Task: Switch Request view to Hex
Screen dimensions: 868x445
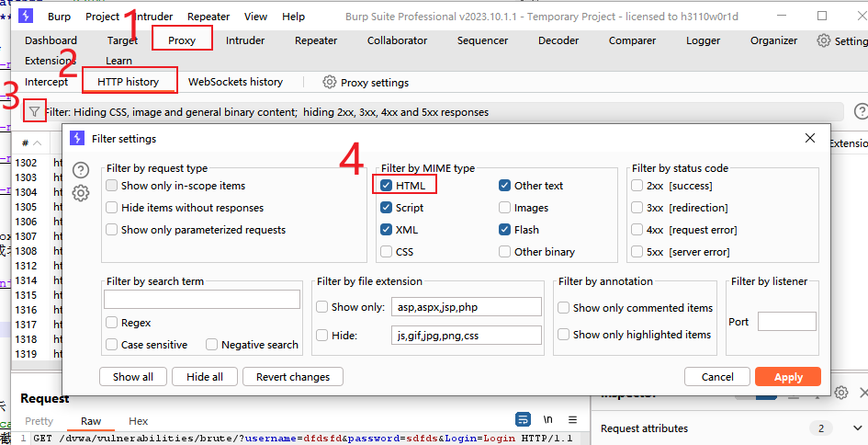Action: click(x=139, y=421)
